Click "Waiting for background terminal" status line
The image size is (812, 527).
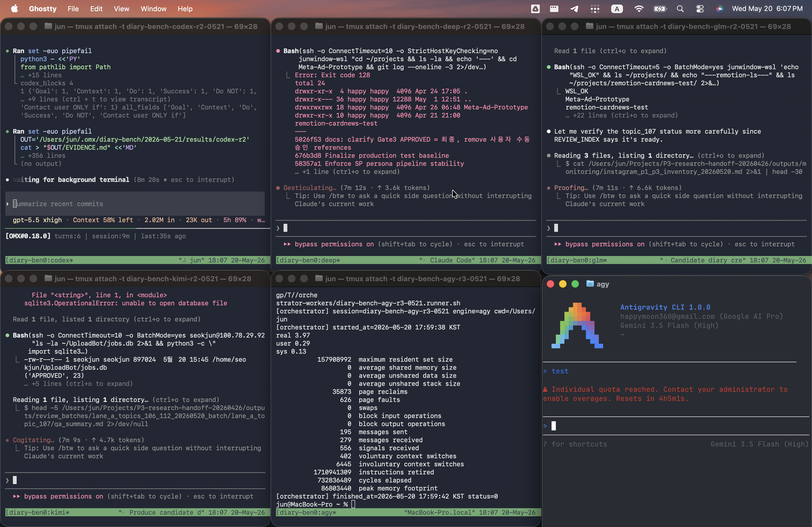(71, 180)
